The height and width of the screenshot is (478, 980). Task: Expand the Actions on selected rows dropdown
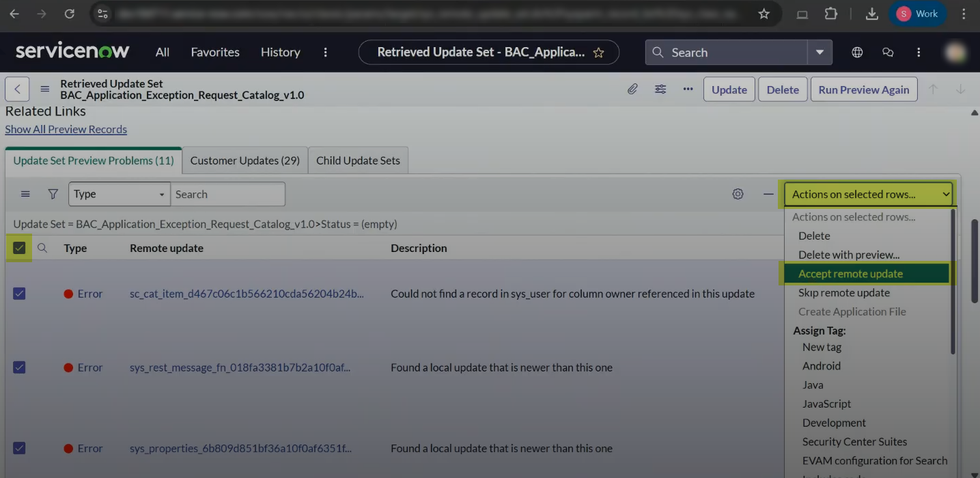pyautogui.click(x=870, y=194)
